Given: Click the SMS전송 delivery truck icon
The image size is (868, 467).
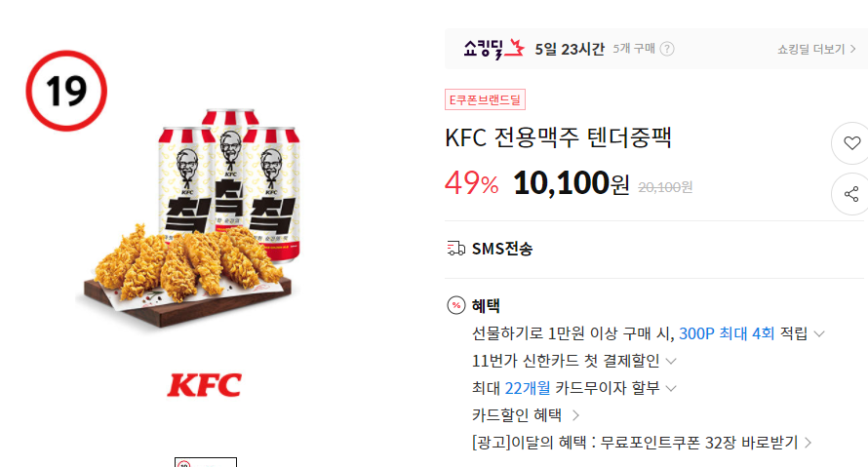Looking at the screenshot, I should [455, 249].
